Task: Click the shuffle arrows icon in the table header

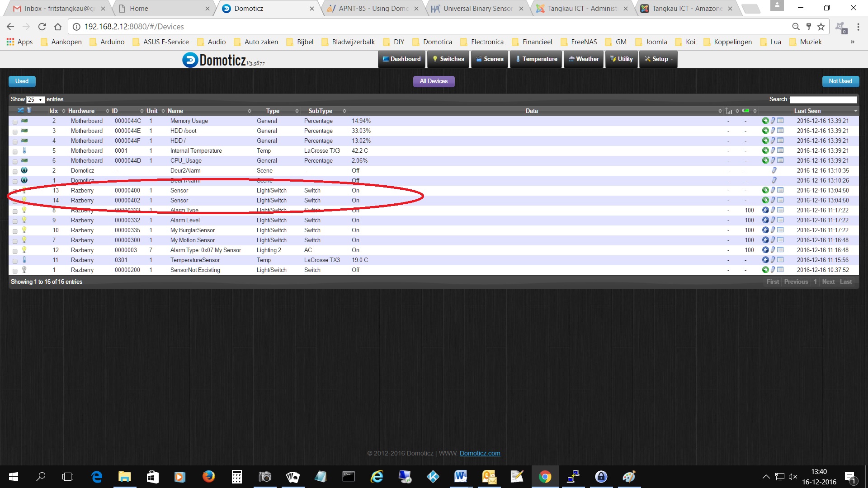Action: [x=20, y=110]
